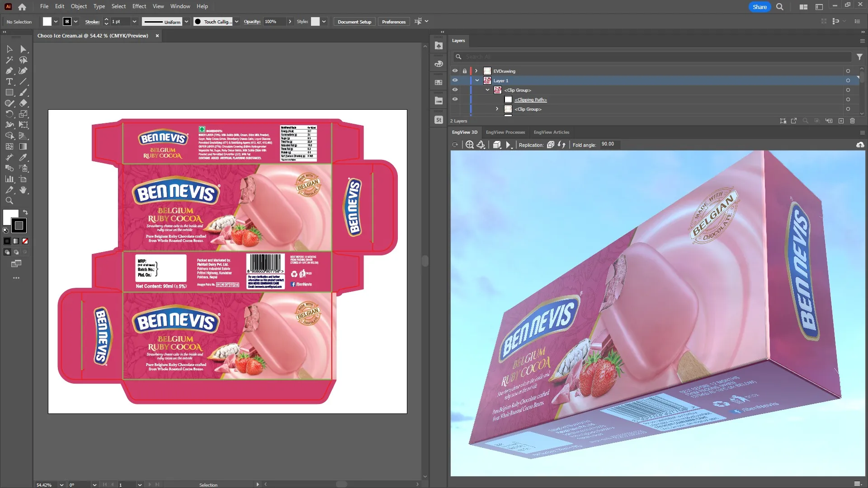The image size is (868, 488).
Task: Open the Effect menu
Action: pos(139,6)
